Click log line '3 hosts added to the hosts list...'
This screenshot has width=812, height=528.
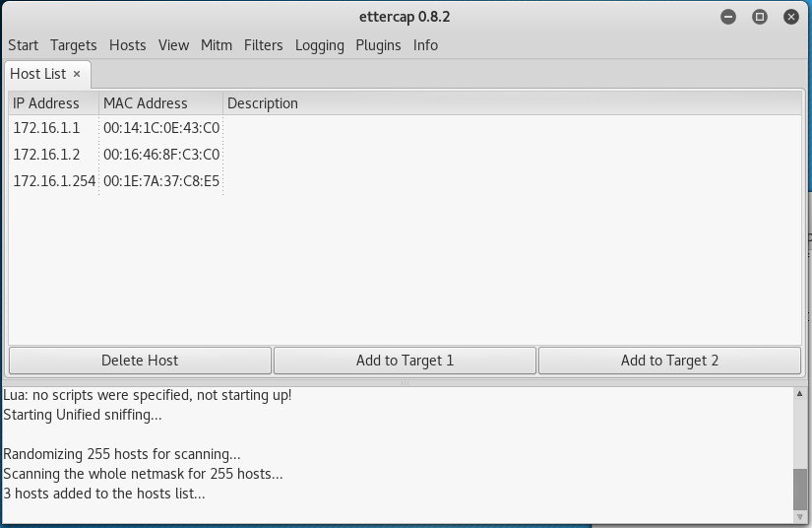click(104, 494)
